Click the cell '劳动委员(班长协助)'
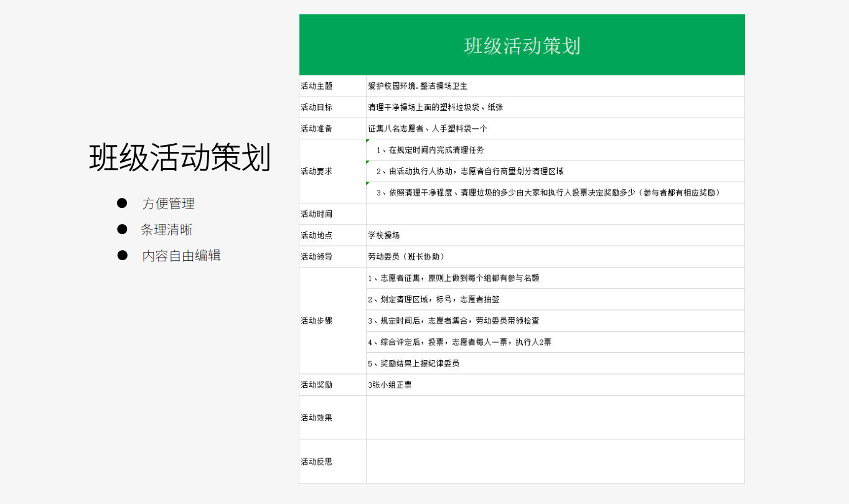This screenshot has height=504, width=849. 555,256
